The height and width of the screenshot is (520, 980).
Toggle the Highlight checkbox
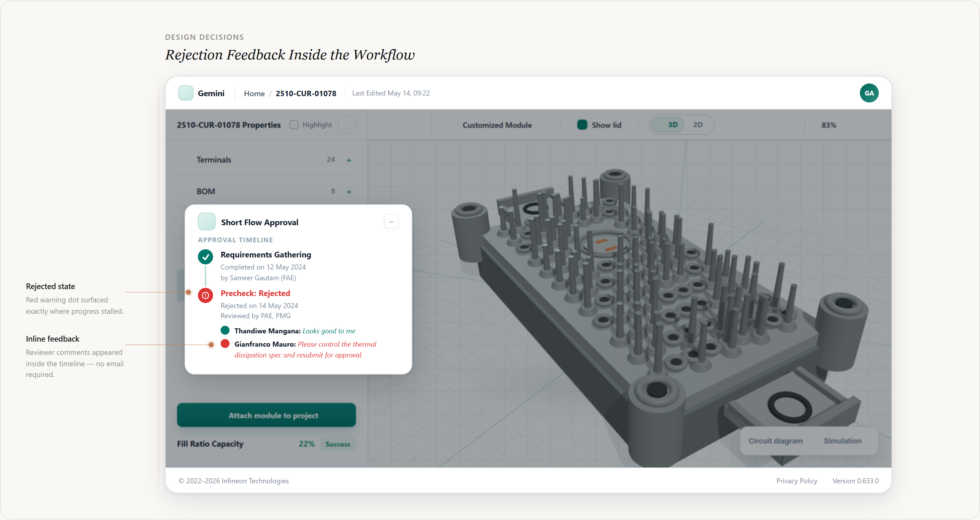coord(294,125)
